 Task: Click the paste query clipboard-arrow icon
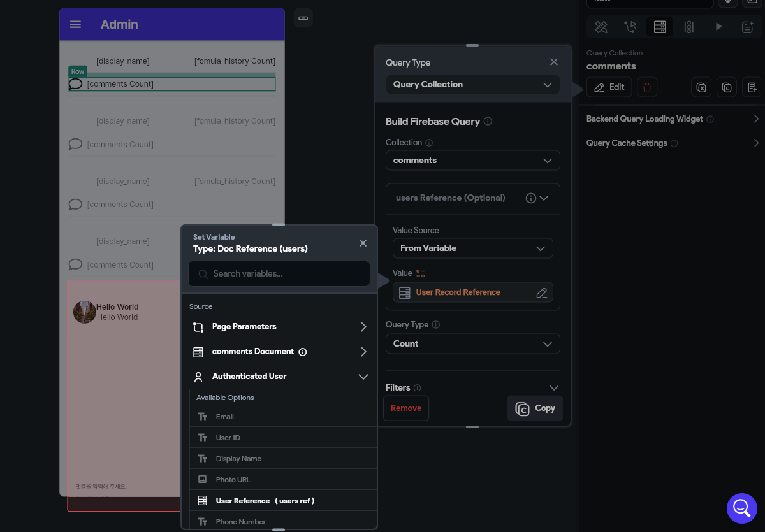[752, 87]
